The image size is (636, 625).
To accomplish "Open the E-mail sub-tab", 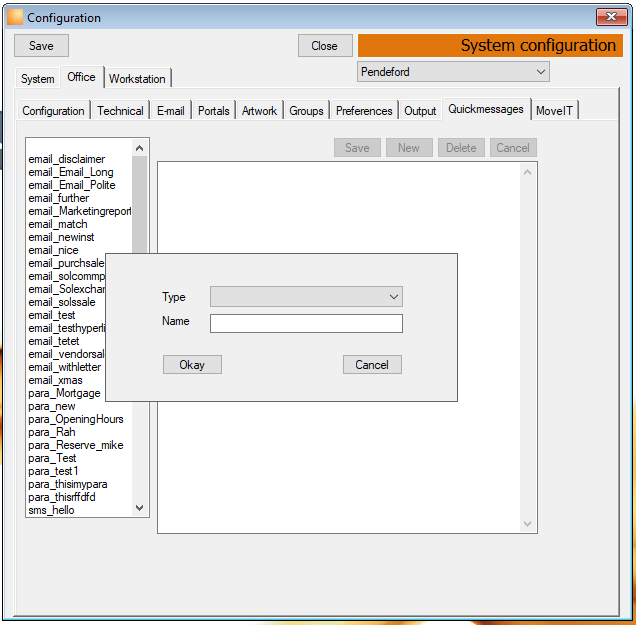I will [171, 111].
